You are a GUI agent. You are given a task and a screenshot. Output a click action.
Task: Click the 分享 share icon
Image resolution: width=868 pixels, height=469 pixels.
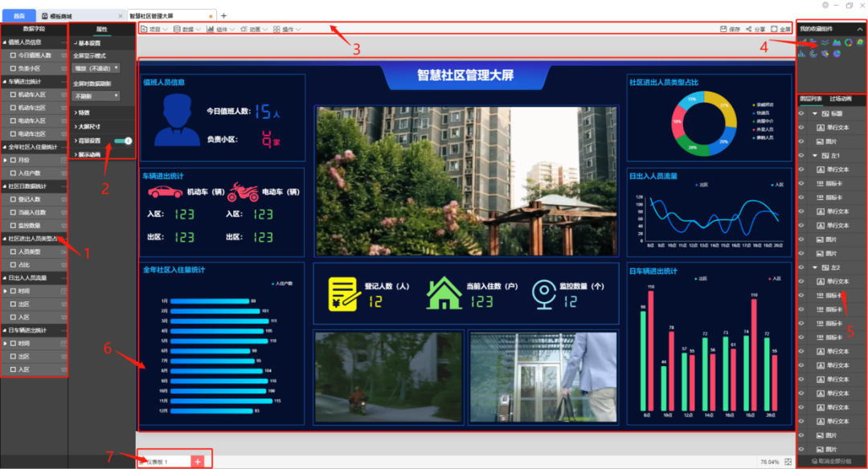748,29
